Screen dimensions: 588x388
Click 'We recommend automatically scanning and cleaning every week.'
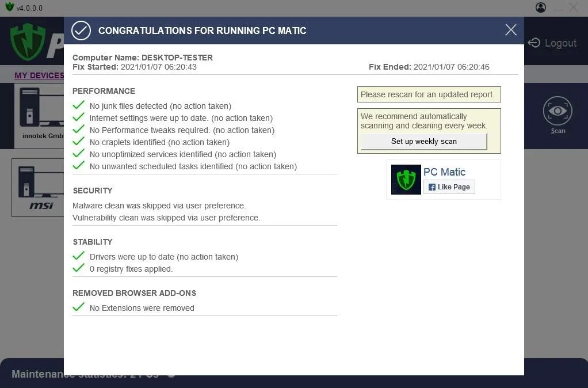[x=424, y=121]
